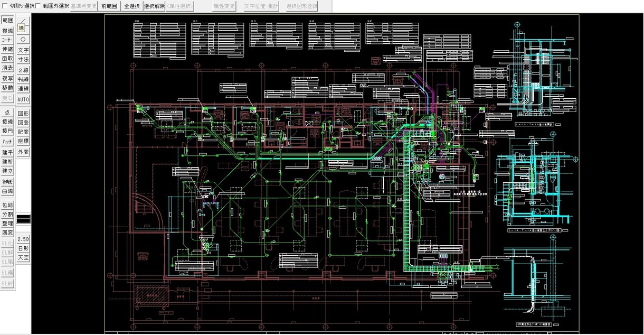Viewport: 644px width, 335px height.
Task: Select the 文字 text tool
Action: [23, 50]
